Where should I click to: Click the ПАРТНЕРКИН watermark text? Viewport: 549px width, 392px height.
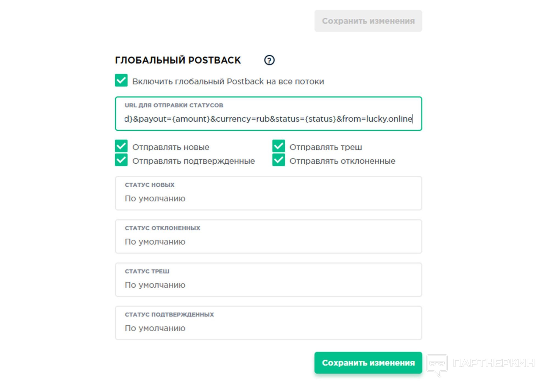(494, 363)
